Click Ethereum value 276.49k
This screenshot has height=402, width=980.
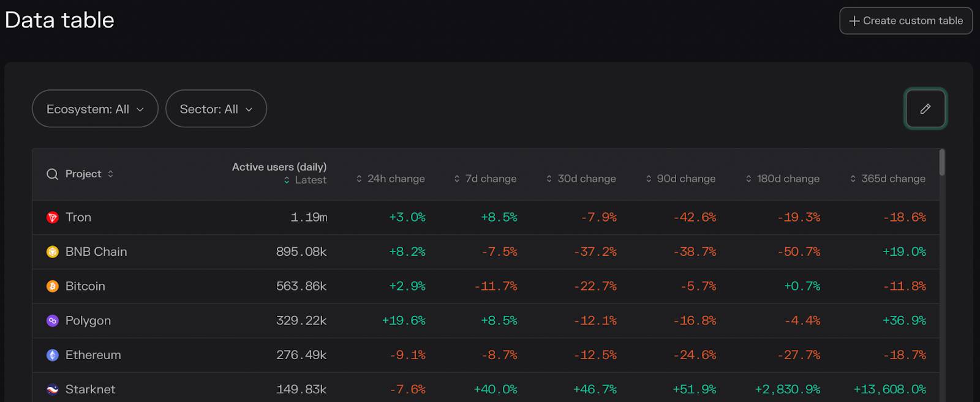click(301, 355)
